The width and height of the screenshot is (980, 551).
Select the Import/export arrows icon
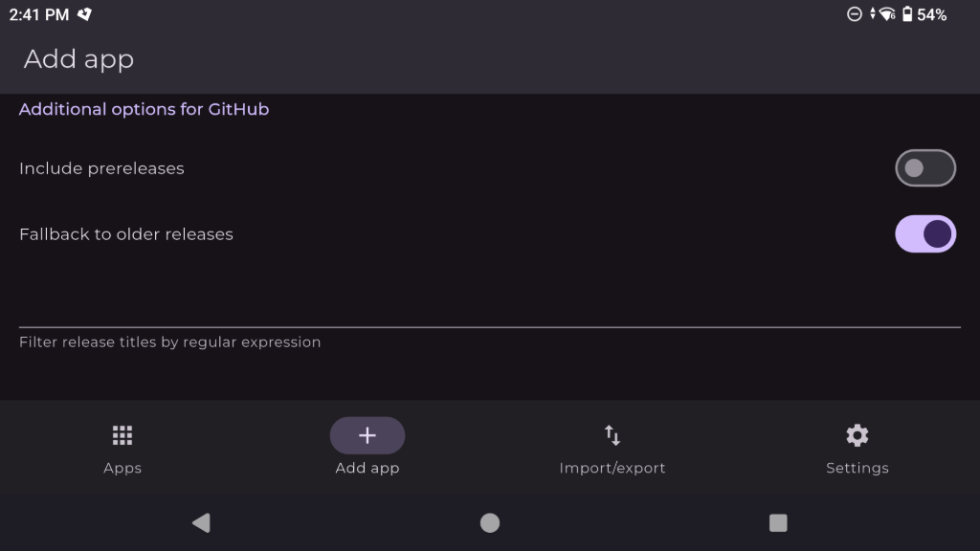pyautogui.click(x=612, y=436)
